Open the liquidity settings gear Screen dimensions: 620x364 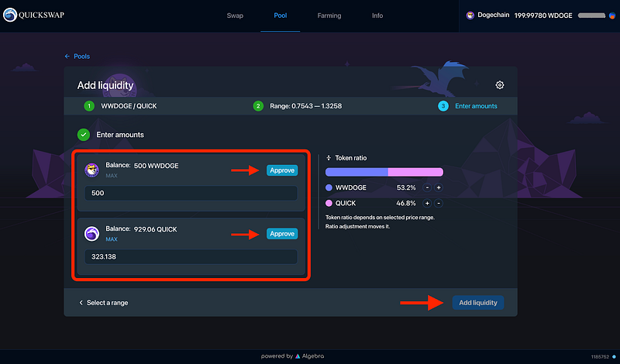pos(500,85)
